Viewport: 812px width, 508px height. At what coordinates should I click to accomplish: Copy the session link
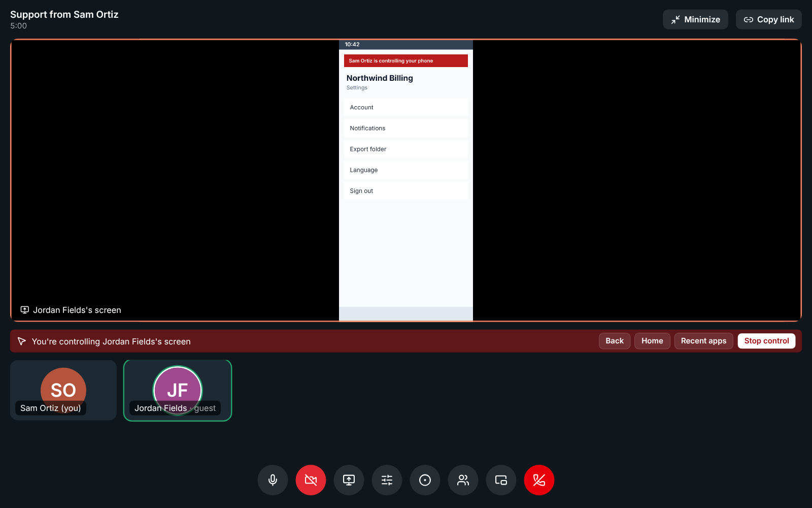769,19
